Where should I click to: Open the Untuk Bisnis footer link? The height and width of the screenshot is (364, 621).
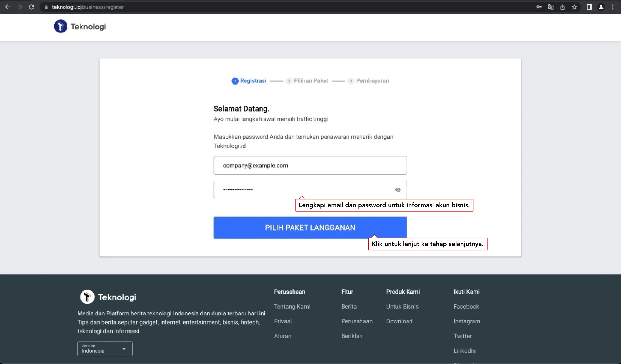(x=402, y=307)
